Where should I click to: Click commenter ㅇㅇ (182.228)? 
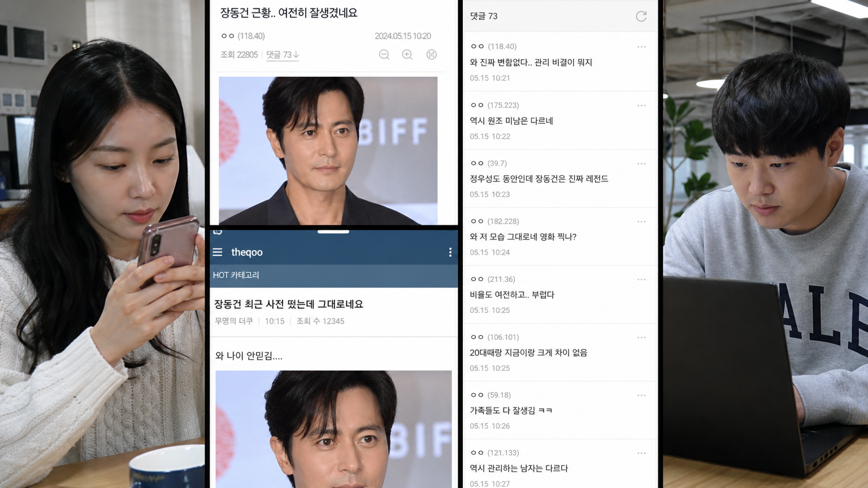494,221
